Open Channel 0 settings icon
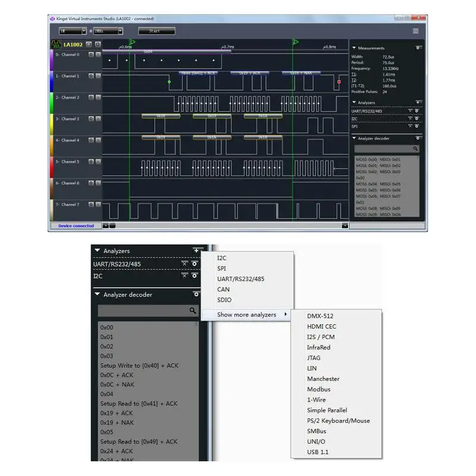Viewport: 476px width, 476px height. click(91, 54)
